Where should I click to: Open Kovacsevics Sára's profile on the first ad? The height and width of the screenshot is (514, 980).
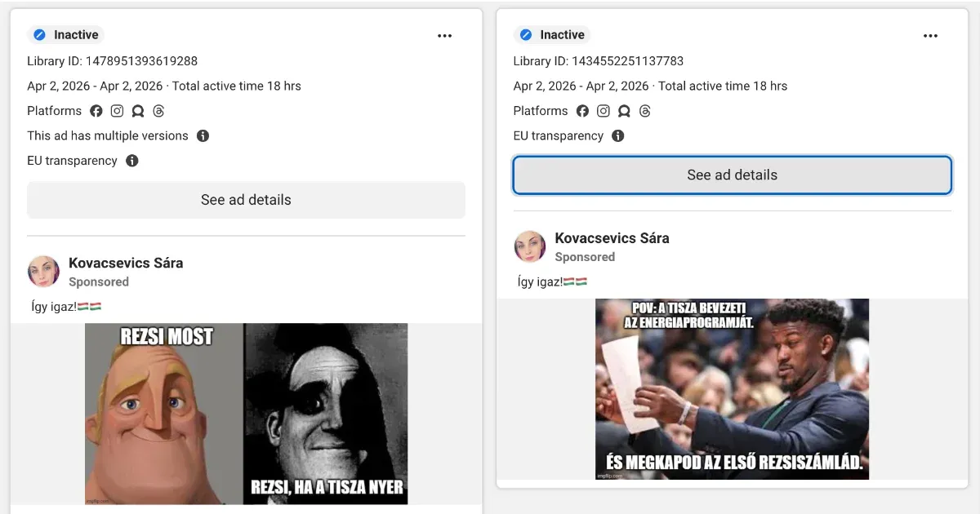click(x=126, y=263)
